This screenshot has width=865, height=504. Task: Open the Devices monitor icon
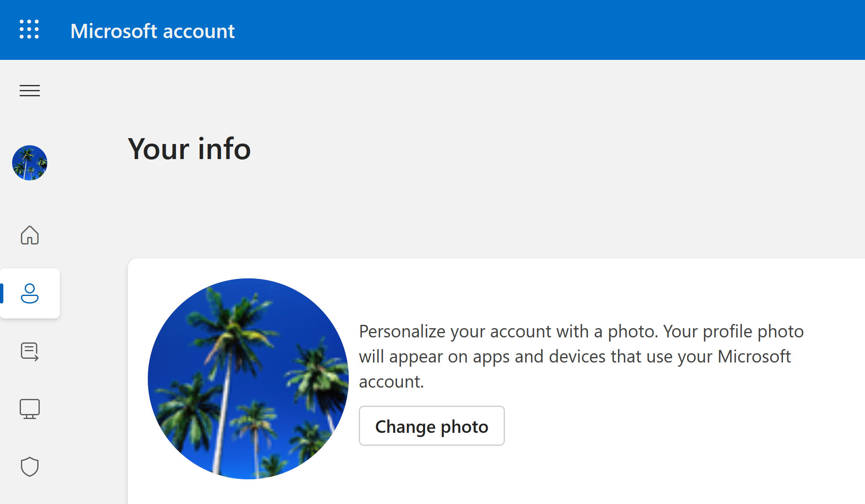[30, 409]
